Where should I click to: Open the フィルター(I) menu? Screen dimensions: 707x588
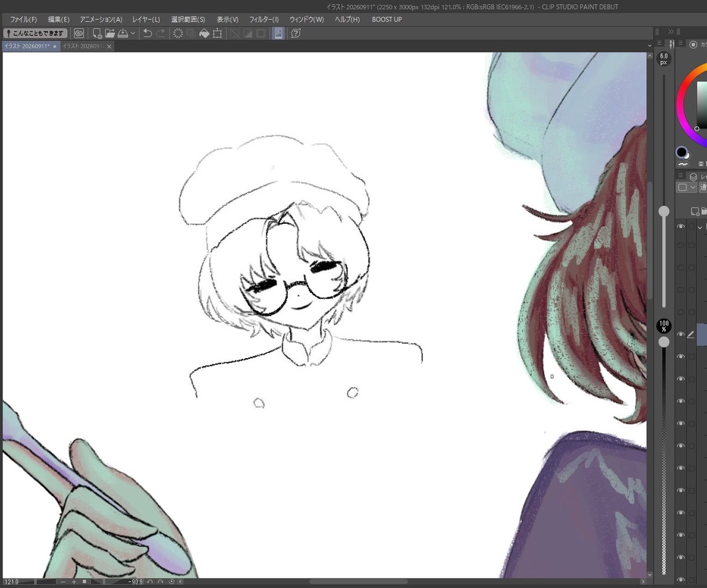[264, 19]
